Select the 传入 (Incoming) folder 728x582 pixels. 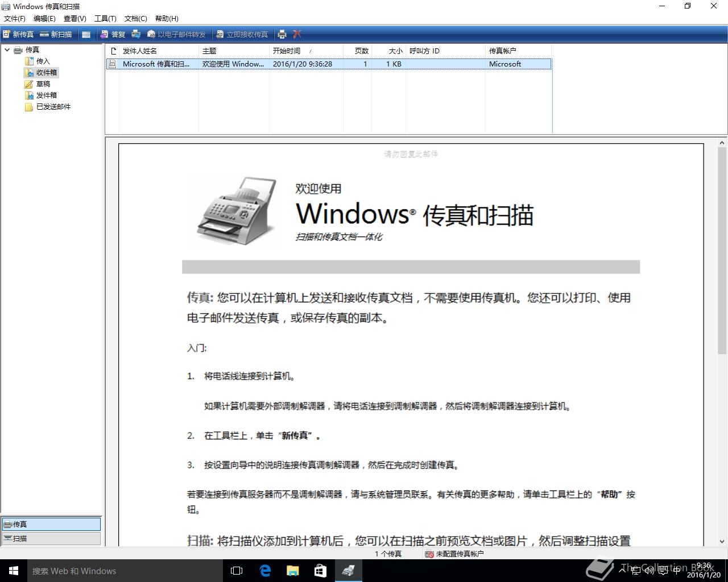pyautogui.click(x=43, y=61)
